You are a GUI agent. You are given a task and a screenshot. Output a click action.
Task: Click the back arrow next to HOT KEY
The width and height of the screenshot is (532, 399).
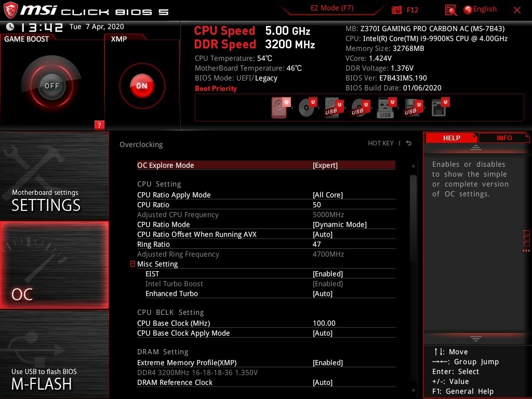coord(409,143)
